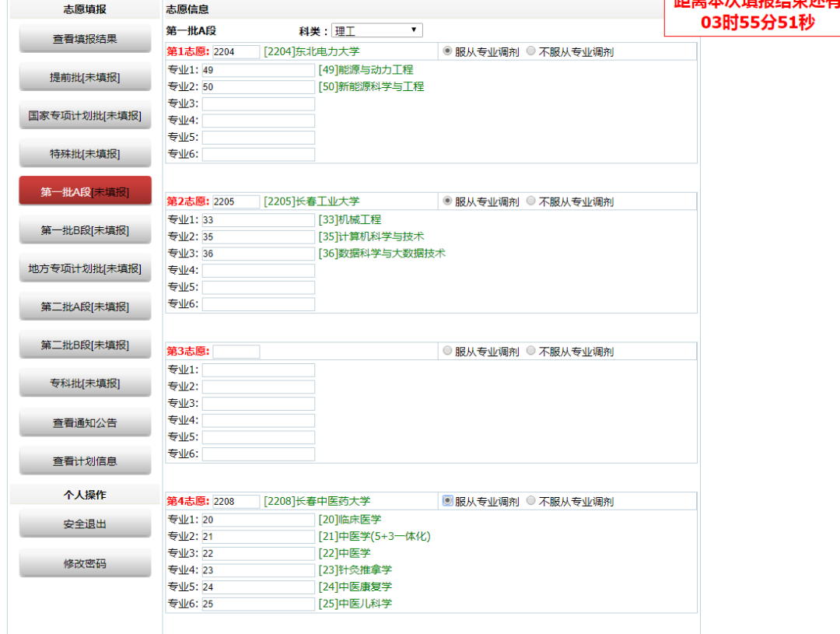
Task: Go to 第二批A段[未填报]
Action: point(85,306)
